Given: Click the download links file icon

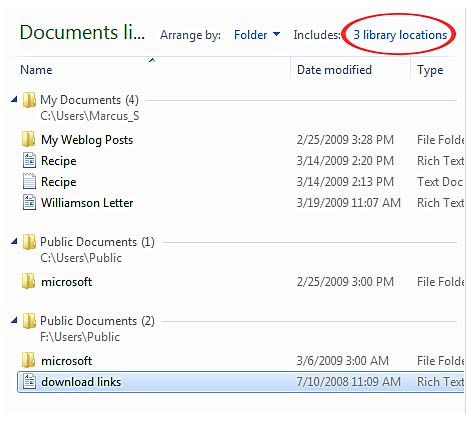Looking at the screenshot, I should [29, 381].
